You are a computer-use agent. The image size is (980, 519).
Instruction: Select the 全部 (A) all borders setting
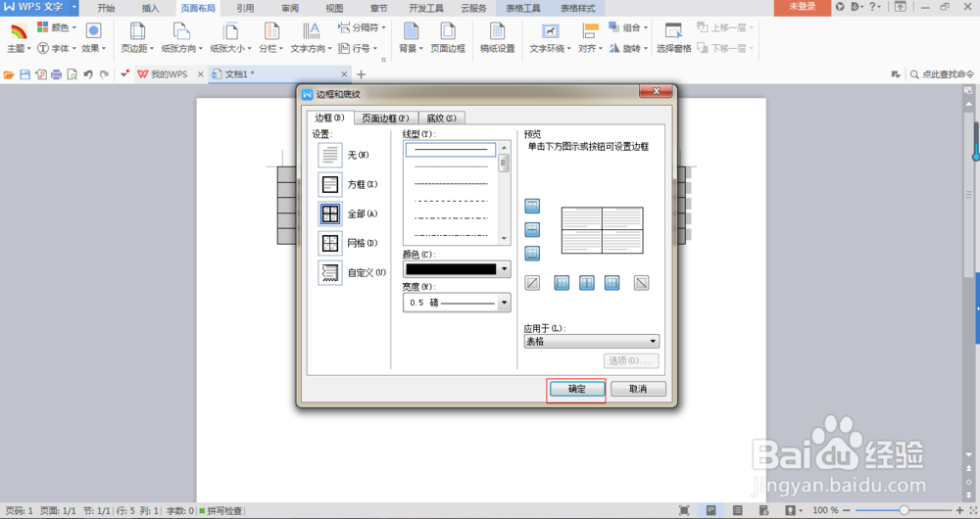point(330,213)
